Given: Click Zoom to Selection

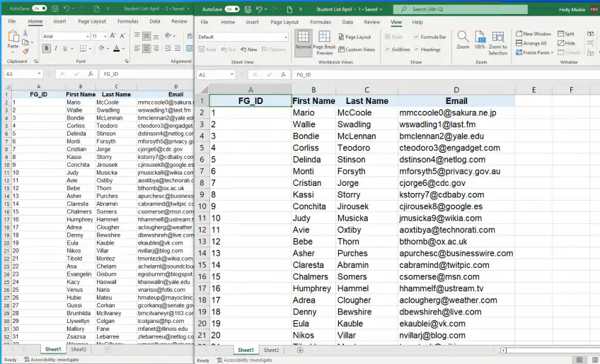Looking at the screenshot, I should [498, 43].
